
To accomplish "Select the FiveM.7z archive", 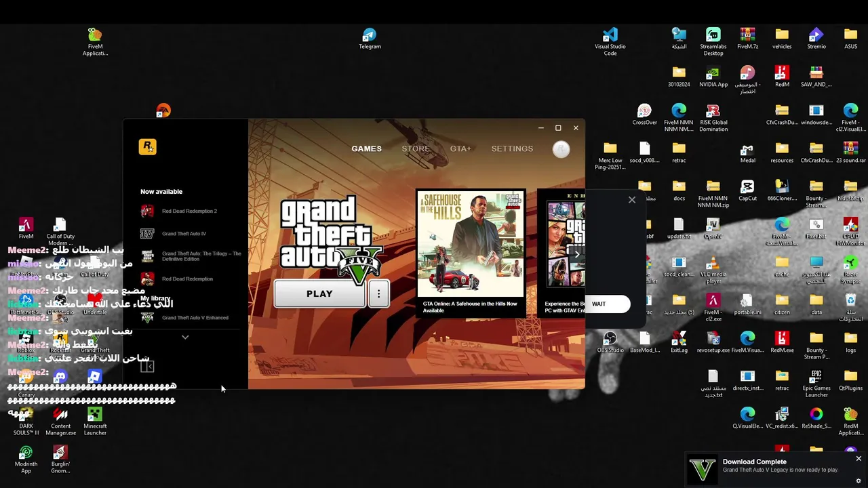I will pyautogui.click(x=748, y=39).
